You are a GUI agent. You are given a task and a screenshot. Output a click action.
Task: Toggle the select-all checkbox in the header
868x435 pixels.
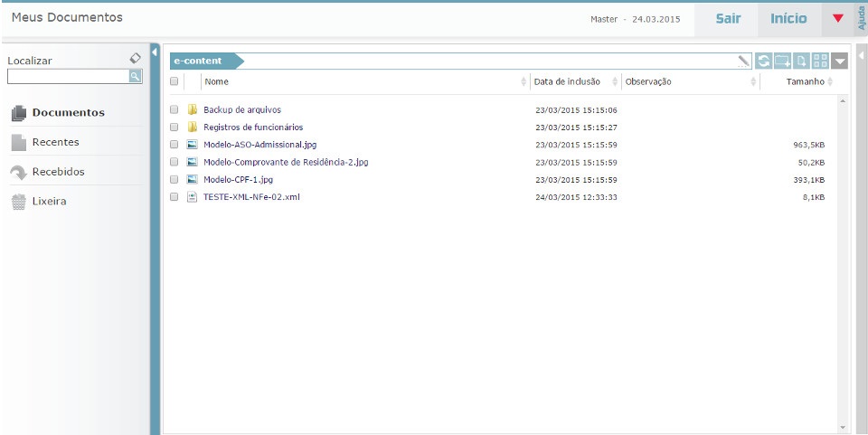pyautogui.click(x=175, y=82)
